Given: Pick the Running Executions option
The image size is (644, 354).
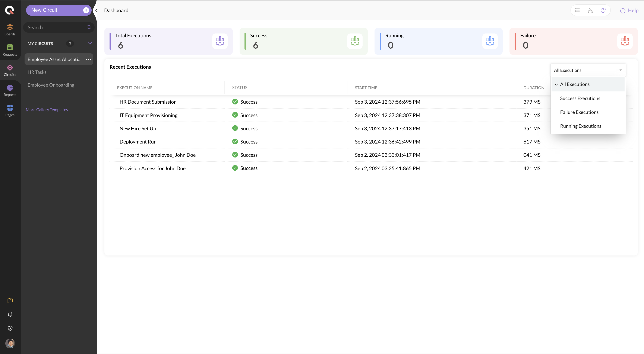Looking at the screenshot, I should pyautogui.click(x=581, y=126).
